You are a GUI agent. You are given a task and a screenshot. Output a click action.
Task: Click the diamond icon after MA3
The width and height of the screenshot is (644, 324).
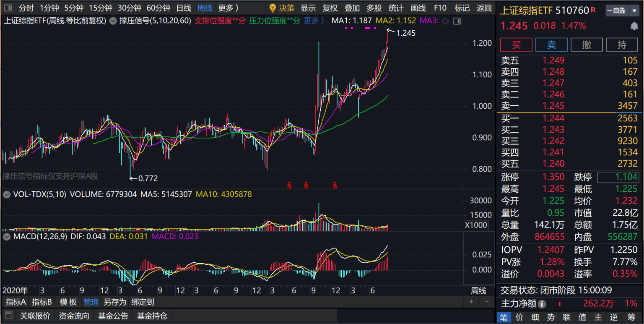[446, 21]
